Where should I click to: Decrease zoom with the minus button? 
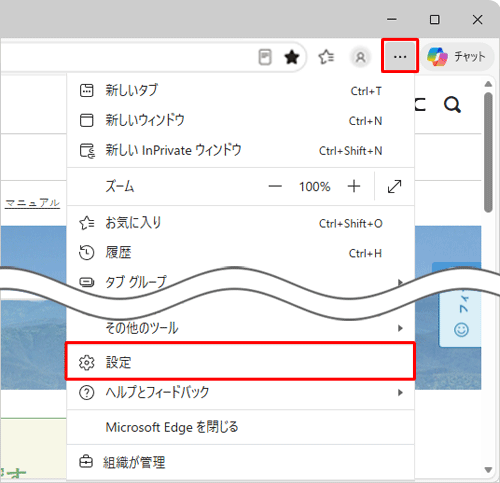[275, 186]
